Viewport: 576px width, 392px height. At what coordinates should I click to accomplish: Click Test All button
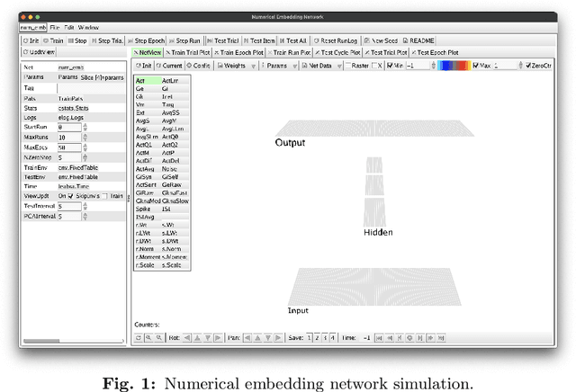click(293, 40)
